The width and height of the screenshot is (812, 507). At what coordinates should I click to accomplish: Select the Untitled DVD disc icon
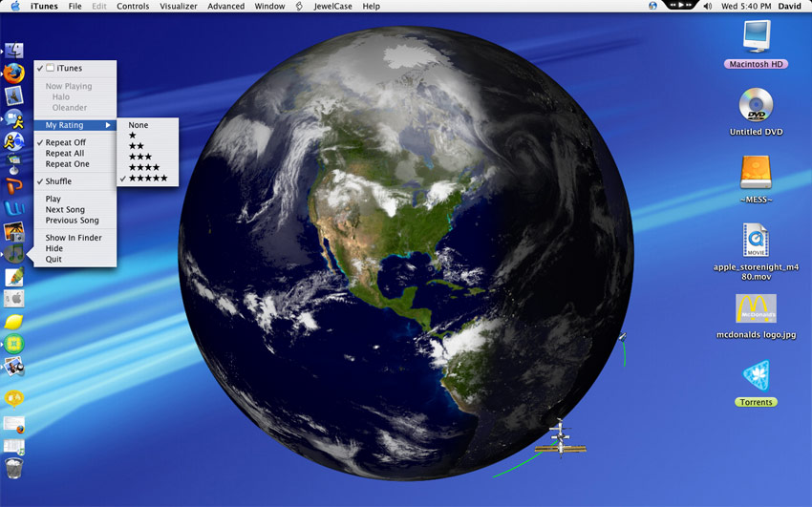coord(756,104)
